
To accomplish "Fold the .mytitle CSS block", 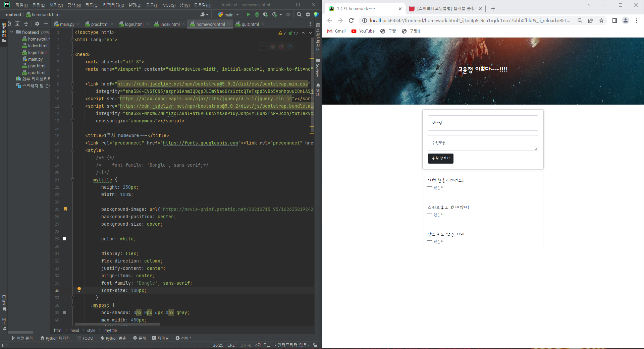I will [72, 180].
